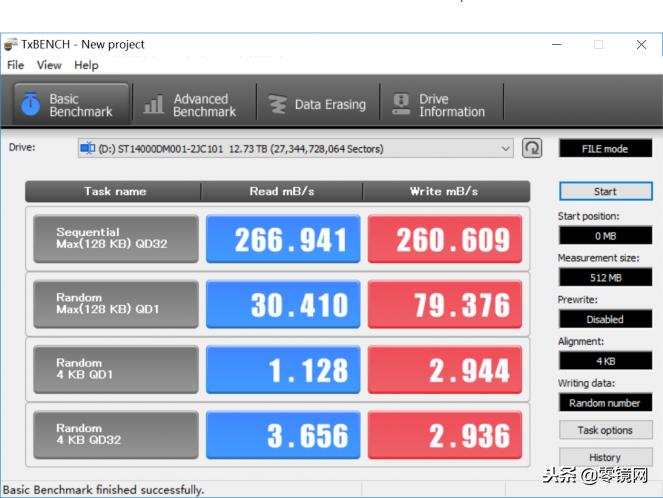
Task: Click the Basic Benchmark stopwatch icon
Action: click(x=30, y=104)
